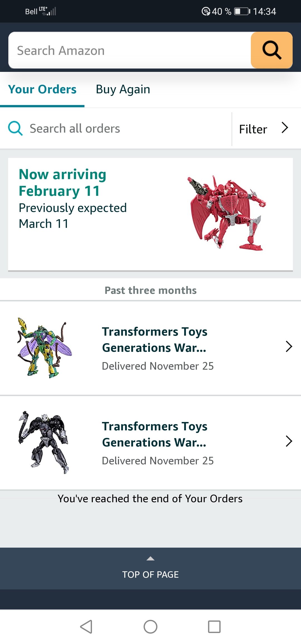Open recent apps with square button
Screen dimensions: 301x644
[214, 627]
